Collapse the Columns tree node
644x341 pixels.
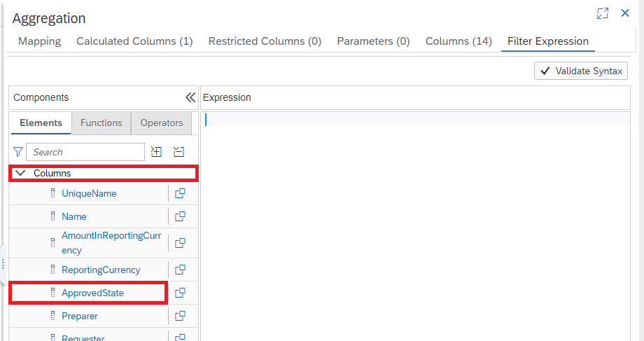(20, 173)
